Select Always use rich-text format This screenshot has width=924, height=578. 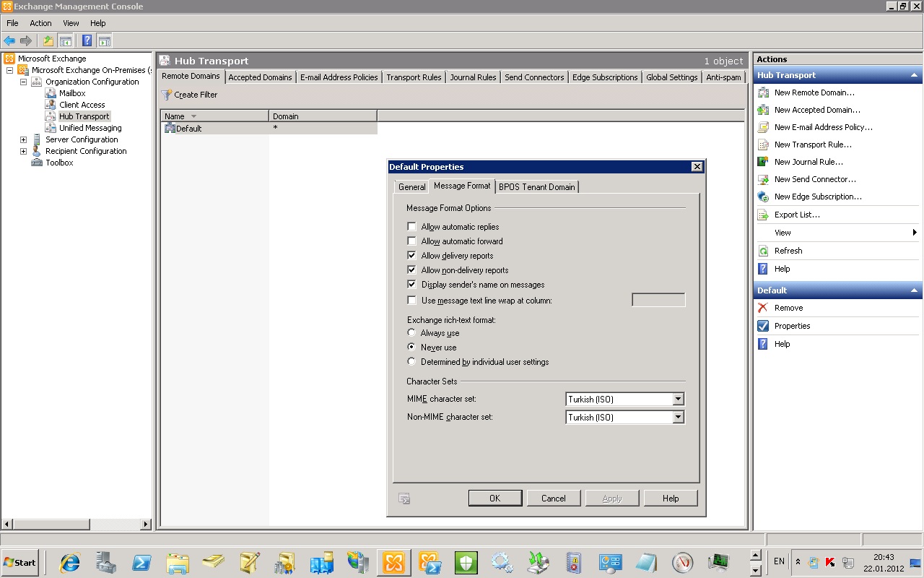tap(411, 333)
